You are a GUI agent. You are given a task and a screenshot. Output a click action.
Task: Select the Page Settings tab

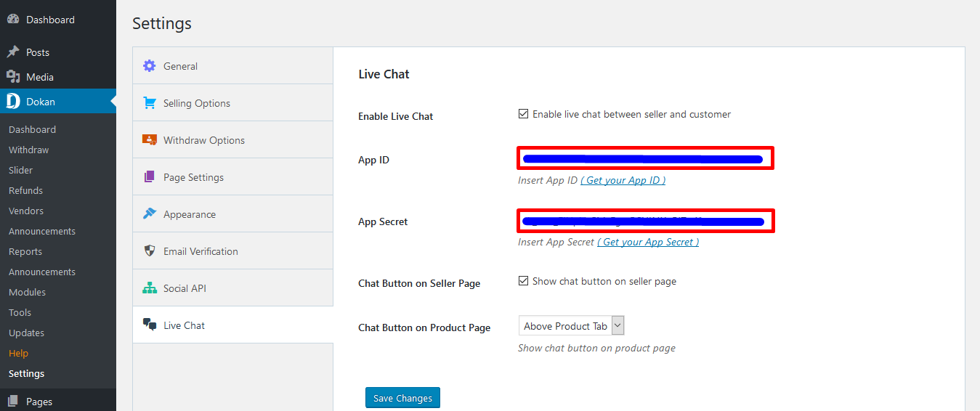pyautogui.click(x=232, y=177)
